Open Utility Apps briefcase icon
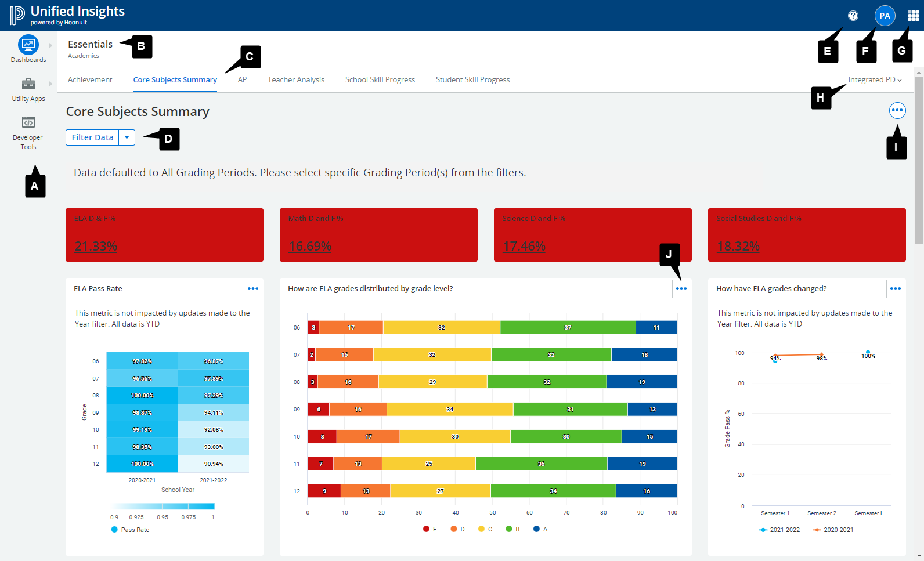This screenshot has height=561, width=924. pyautogui.click(x=28, y=84)
